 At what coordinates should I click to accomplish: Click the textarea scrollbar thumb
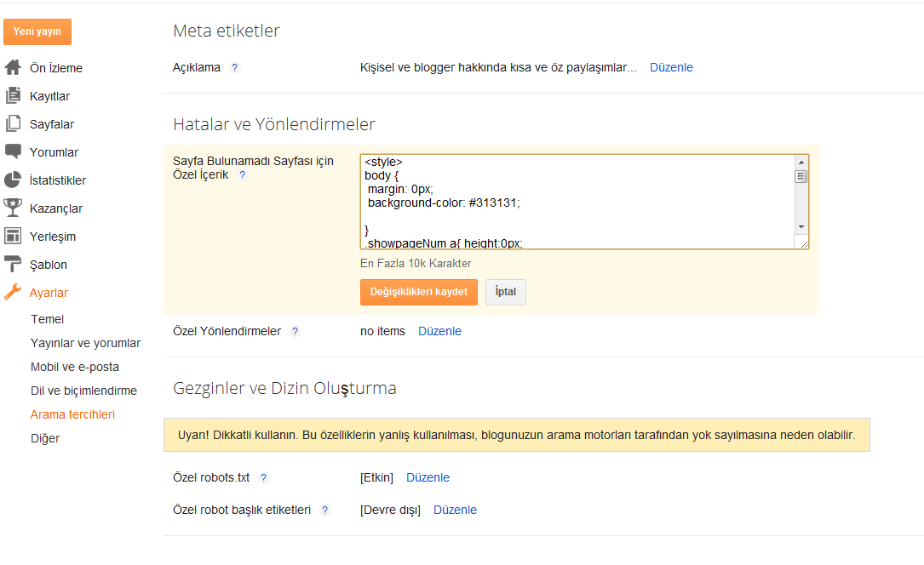coord(801,177)
